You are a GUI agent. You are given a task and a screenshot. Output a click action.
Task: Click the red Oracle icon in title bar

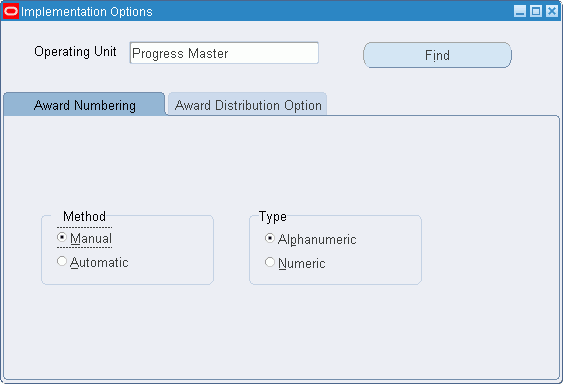click(x=11, y=11)
